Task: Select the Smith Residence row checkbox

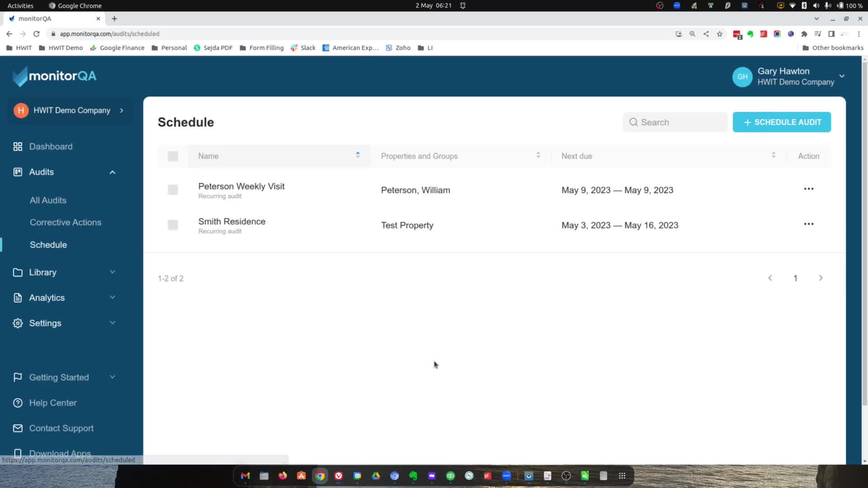Action: 173,225
